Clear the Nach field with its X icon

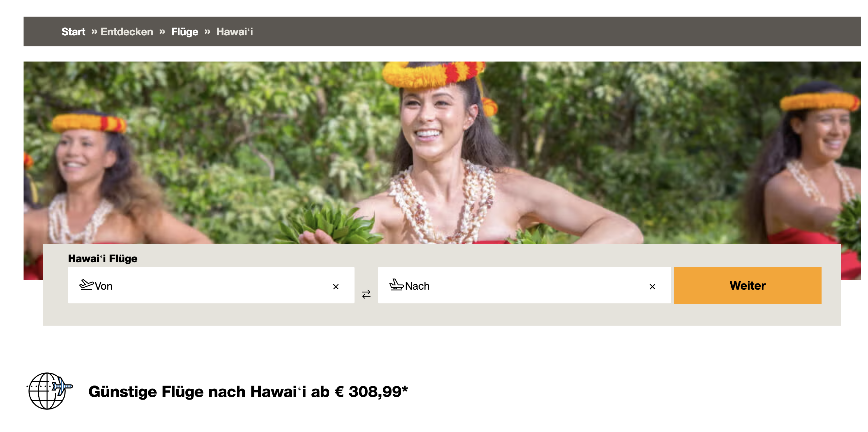[652, 287]
